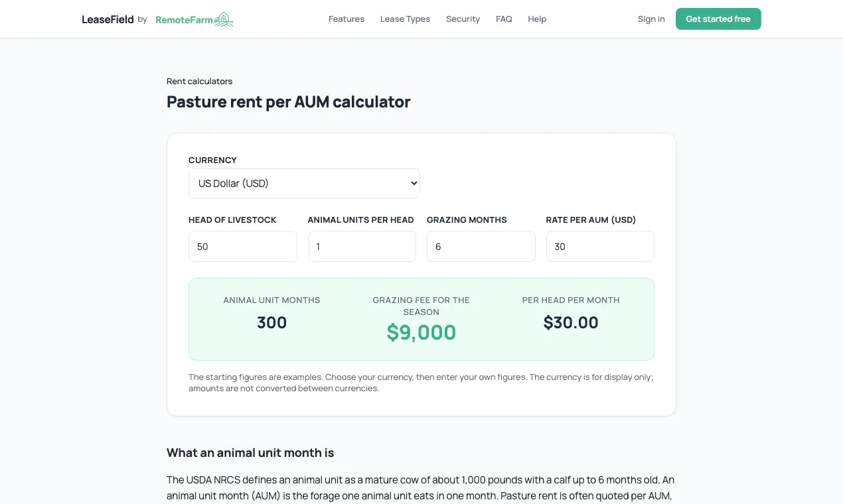Click the Sign in link
843x504 pixels.
pos(651,19)
